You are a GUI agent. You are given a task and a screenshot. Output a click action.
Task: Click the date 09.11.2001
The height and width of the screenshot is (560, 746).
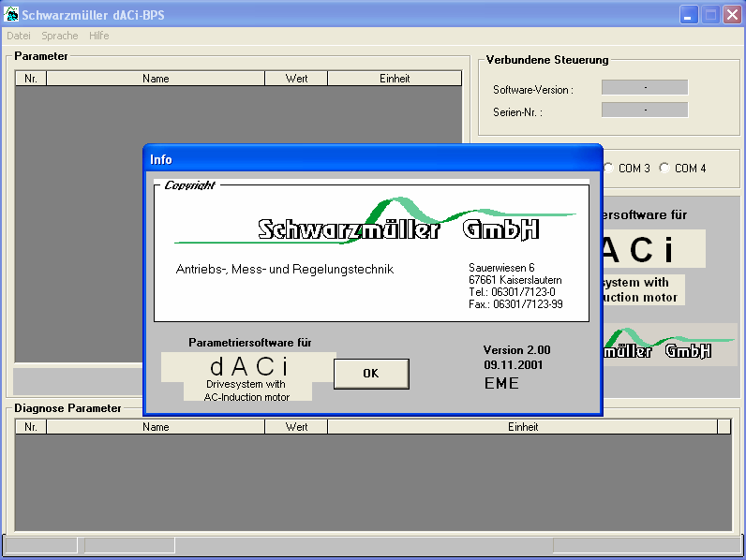click(514, 365)
